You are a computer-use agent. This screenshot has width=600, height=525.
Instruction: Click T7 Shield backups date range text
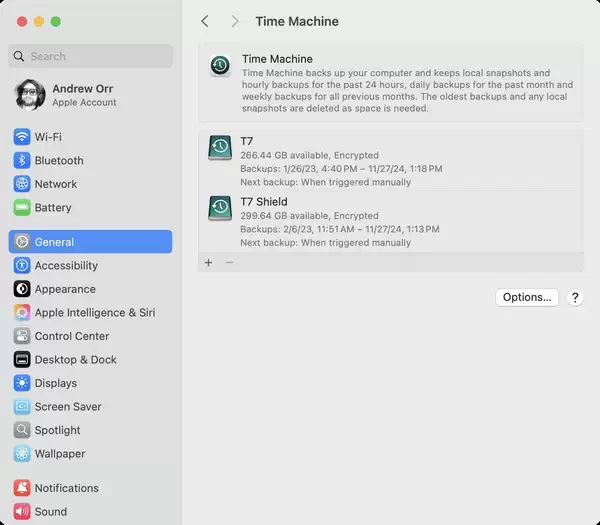pyautogui.click(x=340, y=229)
